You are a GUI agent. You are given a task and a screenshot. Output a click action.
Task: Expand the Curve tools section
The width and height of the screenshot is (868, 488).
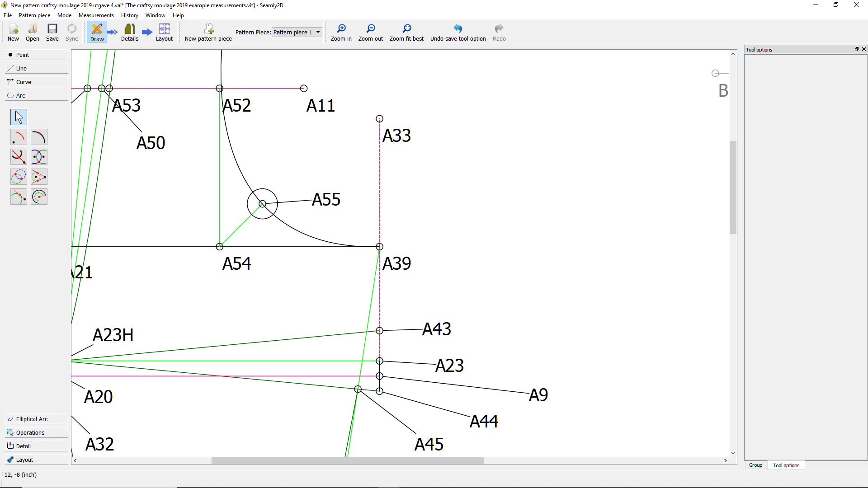[x=36, y=82]
